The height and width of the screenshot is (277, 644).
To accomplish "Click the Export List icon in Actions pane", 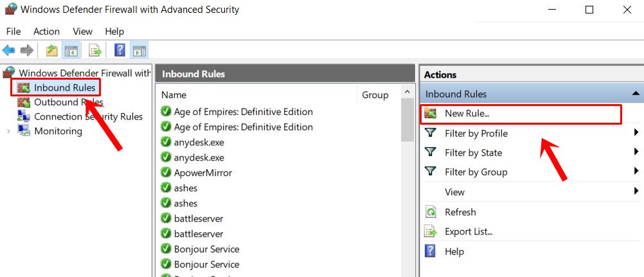I will tap(431, 231).
